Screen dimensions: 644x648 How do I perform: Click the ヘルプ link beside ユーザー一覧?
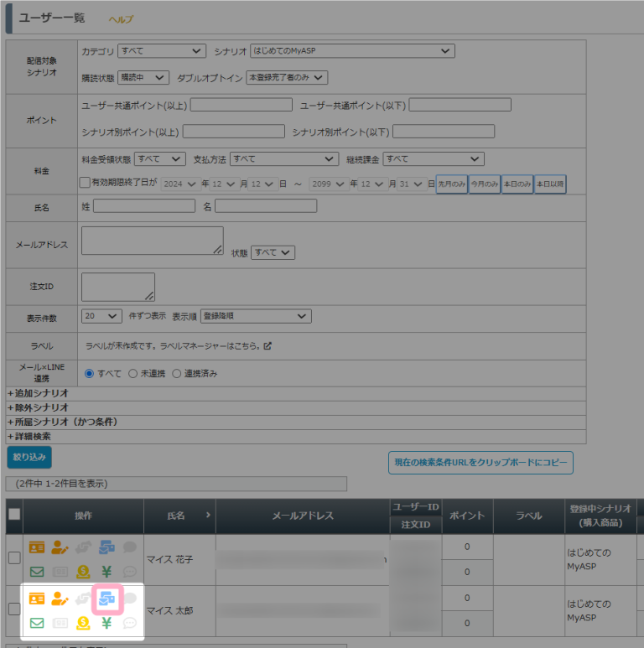tap(121, 18)
